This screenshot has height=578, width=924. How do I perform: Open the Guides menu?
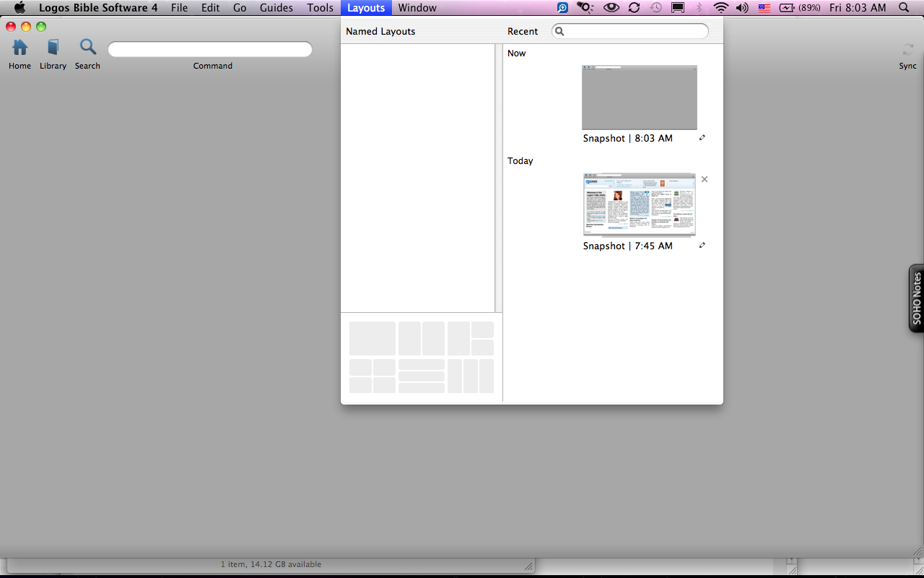pos(276,8)
